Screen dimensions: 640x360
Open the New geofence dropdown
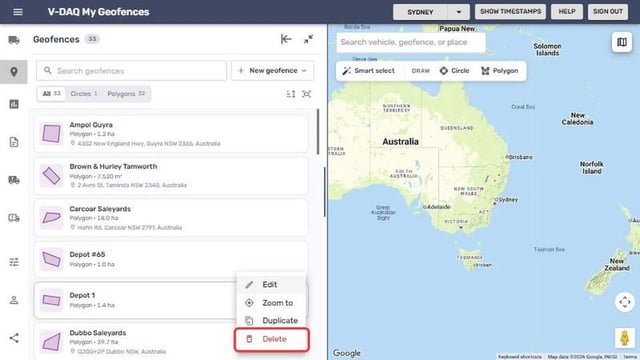point(272,71)
